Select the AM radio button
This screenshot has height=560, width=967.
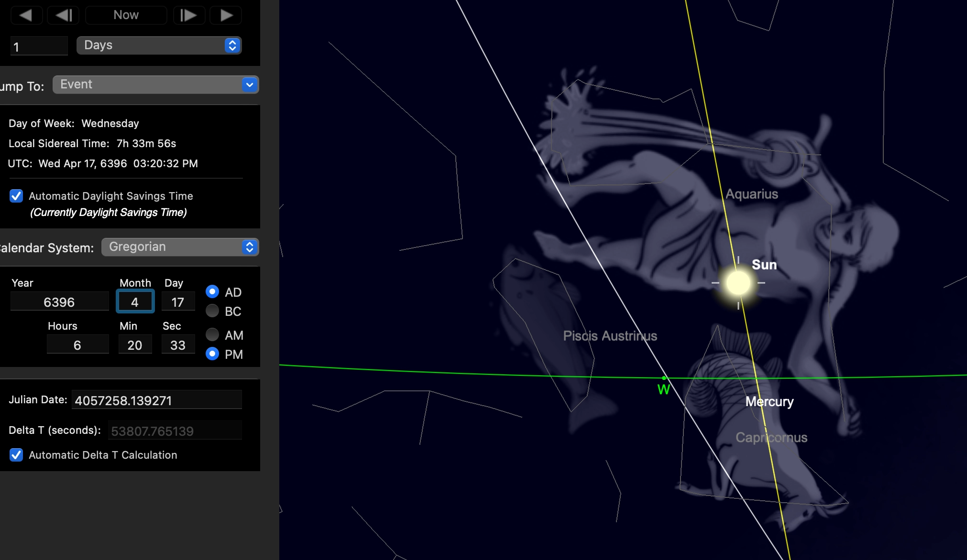[x=212, y=334]
